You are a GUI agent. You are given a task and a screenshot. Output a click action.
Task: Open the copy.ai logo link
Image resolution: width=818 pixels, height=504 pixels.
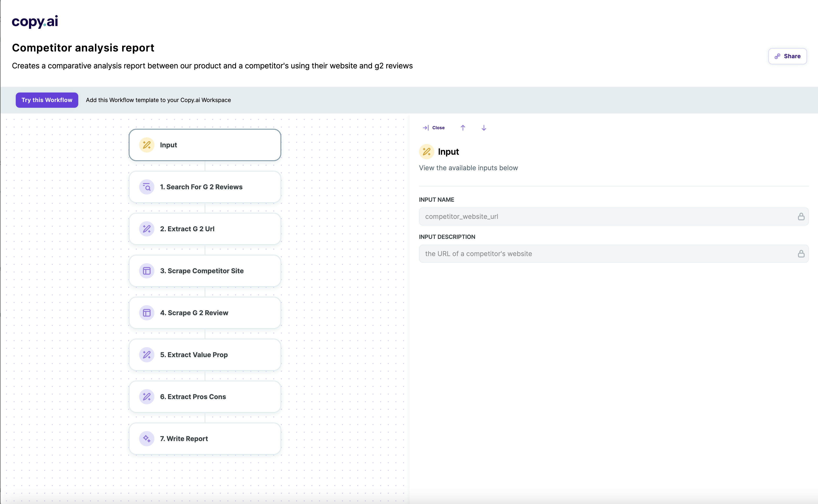[x=35, y=22]
